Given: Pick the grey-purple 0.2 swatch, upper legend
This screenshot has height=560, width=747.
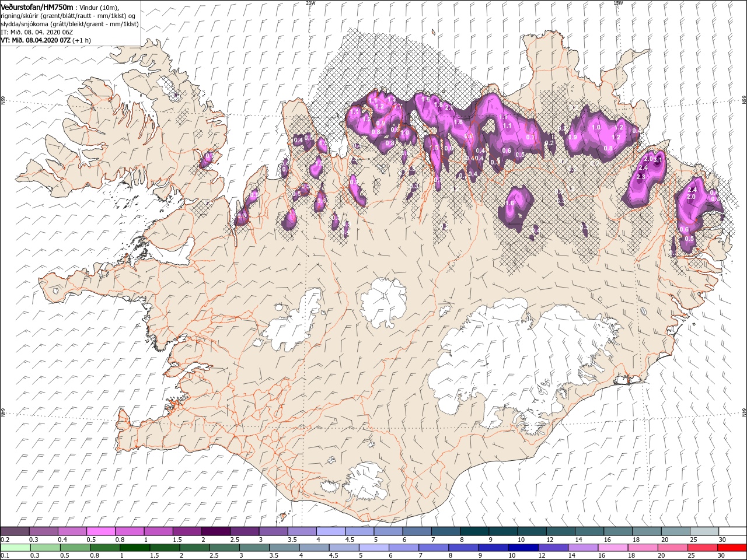Looking at the screenshot, I should [x=15, y=531].
